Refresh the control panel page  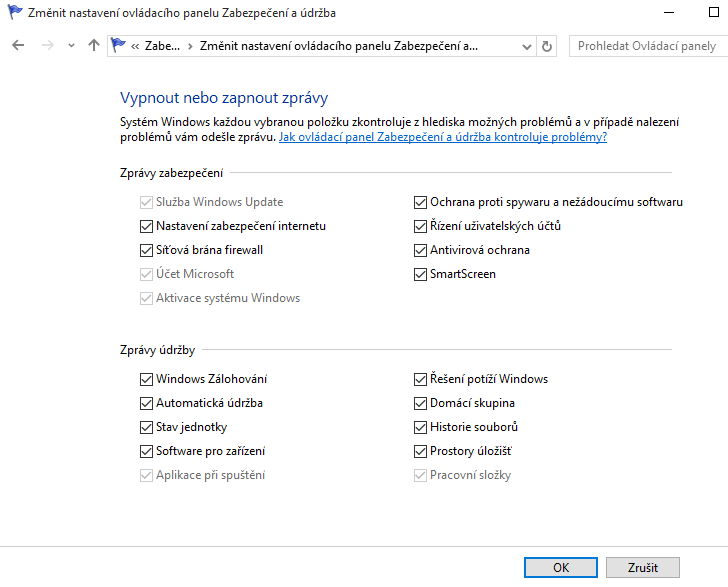click(547, 46)
